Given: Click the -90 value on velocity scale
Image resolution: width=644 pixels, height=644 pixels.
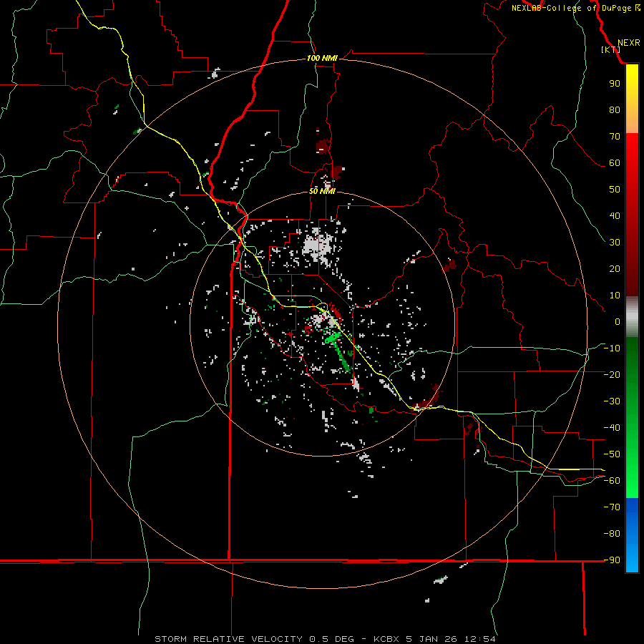Looking at the screenshot, I should [x=612, y=560].
